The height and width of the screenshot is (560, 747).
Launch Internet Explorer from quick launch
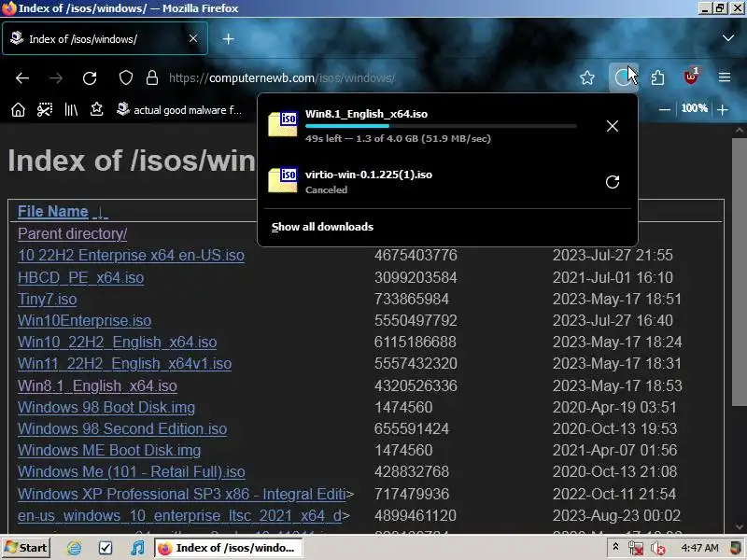click(x=74, y=548)
